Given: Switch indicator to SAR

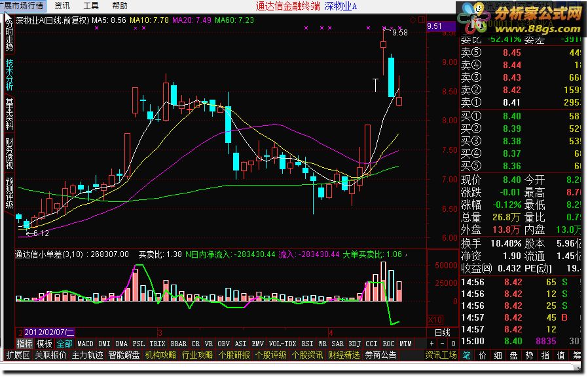Looking at the screenshot, I should coord(337,344).
